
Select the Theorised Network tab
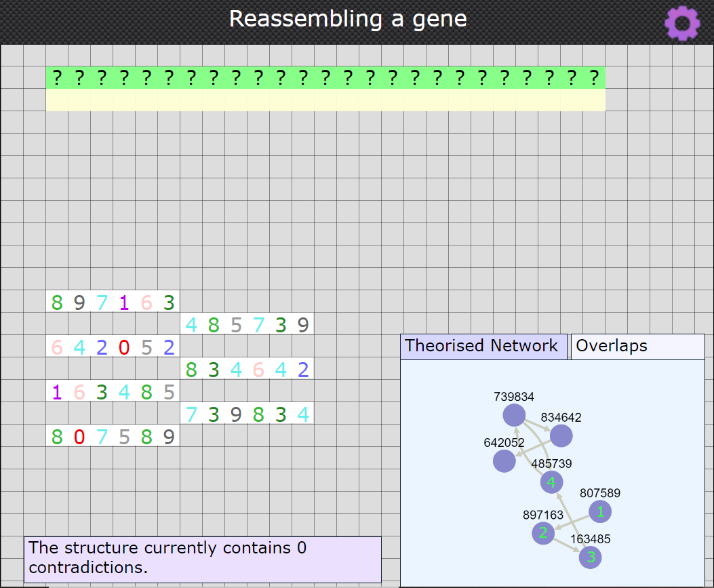coord(483,347)
